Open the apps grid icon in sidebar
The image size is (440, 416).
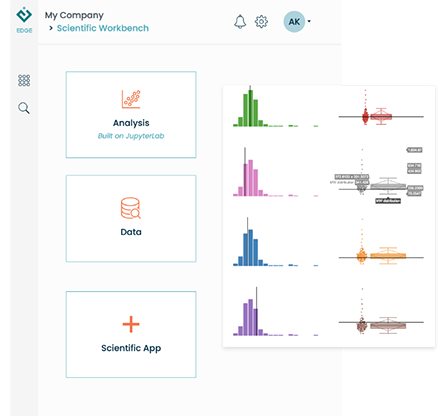[24, 80]
